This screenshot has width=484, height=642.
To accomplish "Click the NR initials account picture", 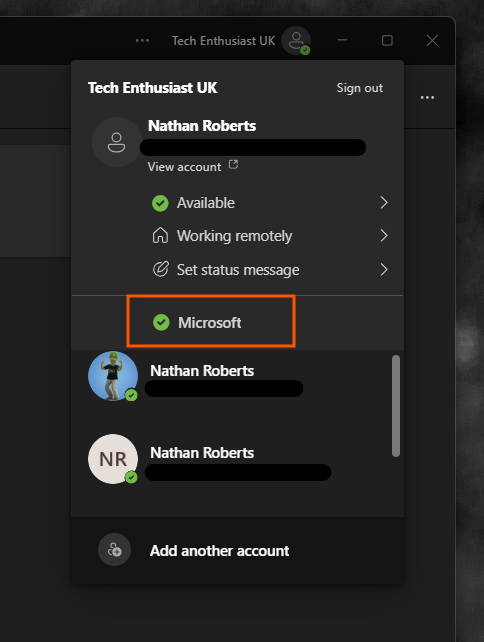I will [x=113, y=459].
